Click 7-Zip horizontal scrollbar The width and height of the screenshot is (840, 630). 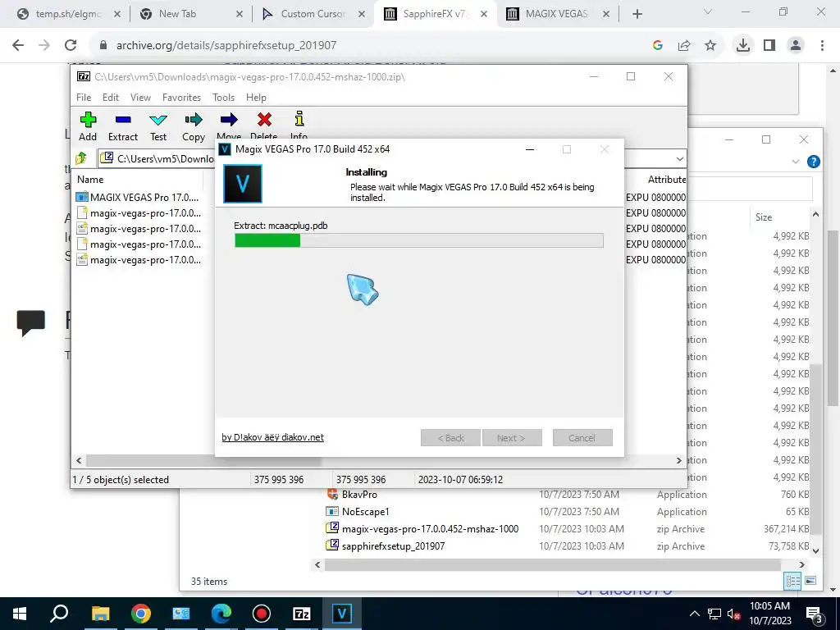pos(203,460)
